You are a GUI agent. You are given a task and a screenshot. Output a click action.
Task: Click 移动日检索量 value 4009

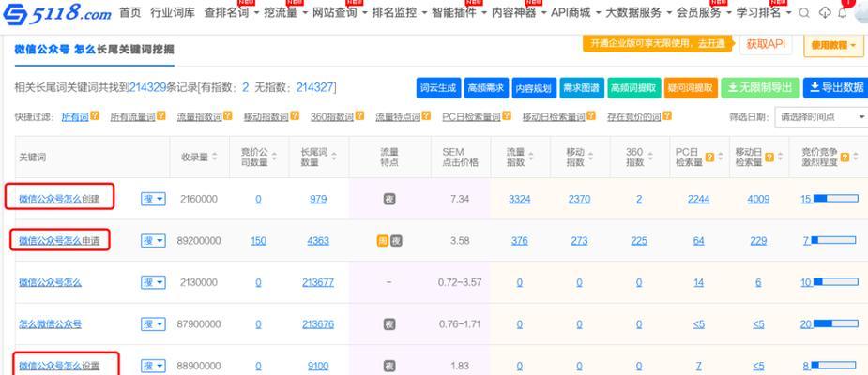758,199
